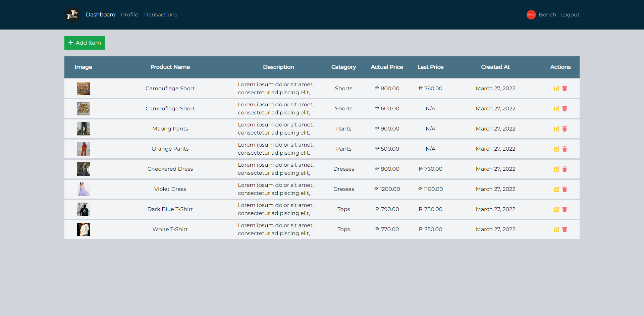644x316 pixels.
Task: Click the Category column header
Action: [x=344, y=67]
